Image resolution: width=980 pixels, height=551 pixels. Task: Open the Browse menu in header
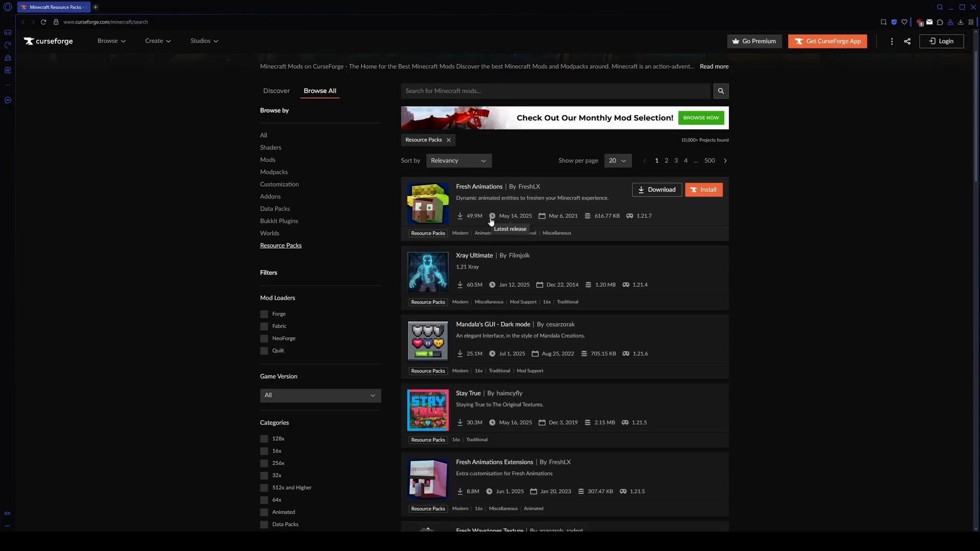pyautogui.click(x=111, y=41)
